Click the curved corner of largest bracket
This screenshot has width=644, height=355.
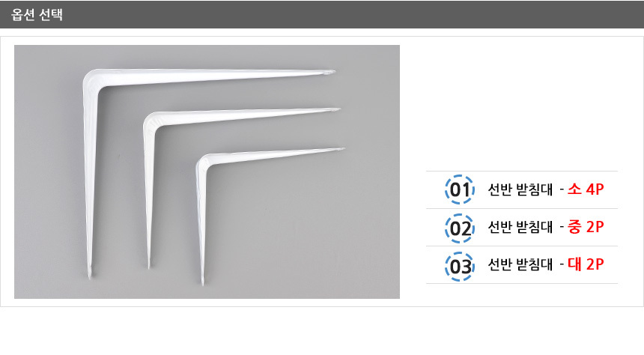[x=93, y=80]
